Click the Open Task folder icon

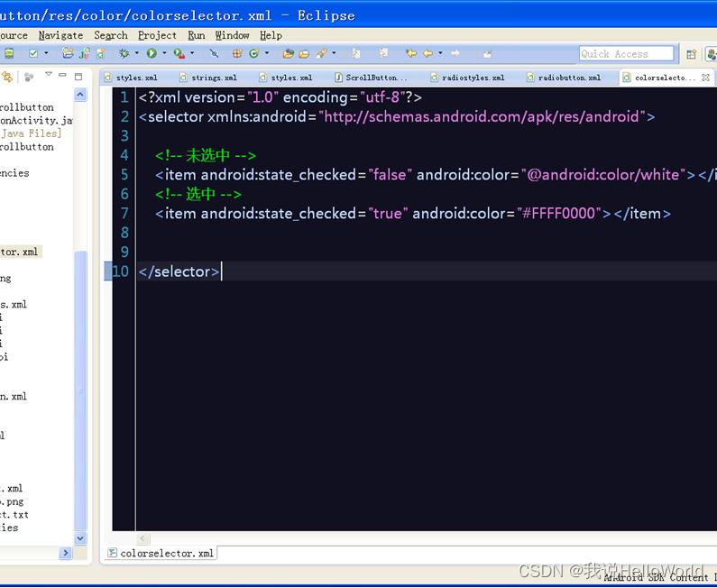coord(304,53)
